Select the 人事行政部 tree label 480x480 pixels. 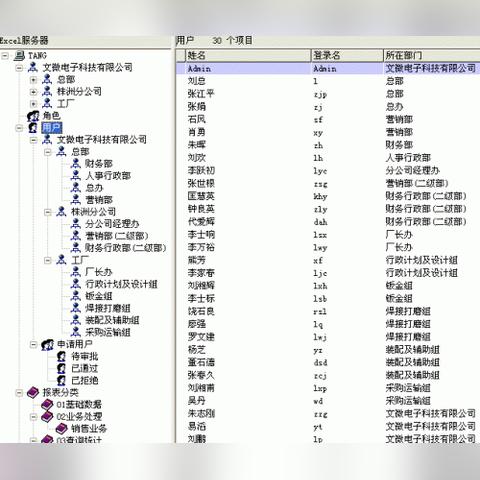click(x=108, y=176)
